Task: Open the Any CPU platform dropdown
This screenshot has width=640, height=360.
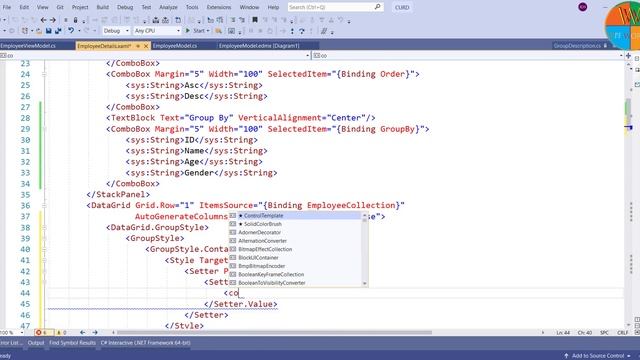Action: point(157,31)
